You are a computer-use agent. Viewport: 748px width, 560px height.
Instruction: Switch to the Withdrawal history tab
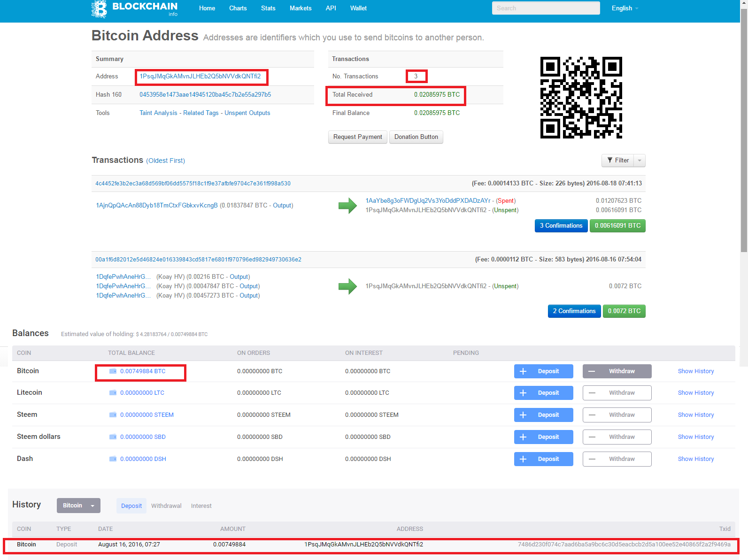166,506
